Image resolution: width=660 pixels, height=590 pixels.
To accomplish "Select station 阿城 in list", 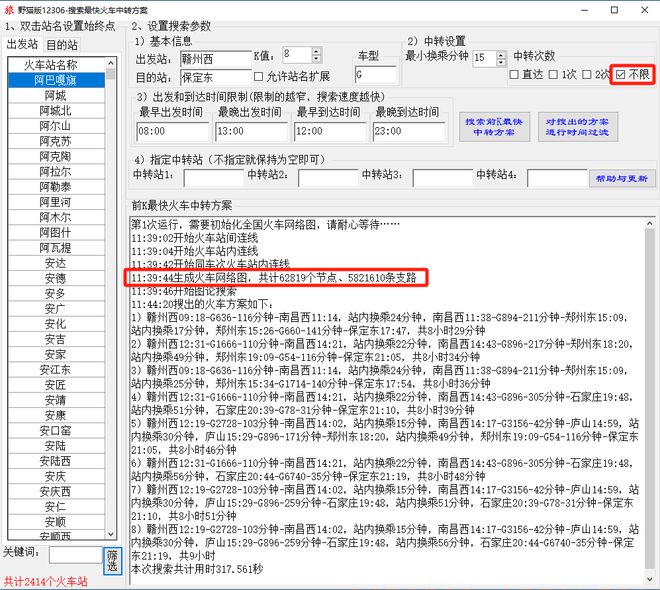I will pos(56,96).
